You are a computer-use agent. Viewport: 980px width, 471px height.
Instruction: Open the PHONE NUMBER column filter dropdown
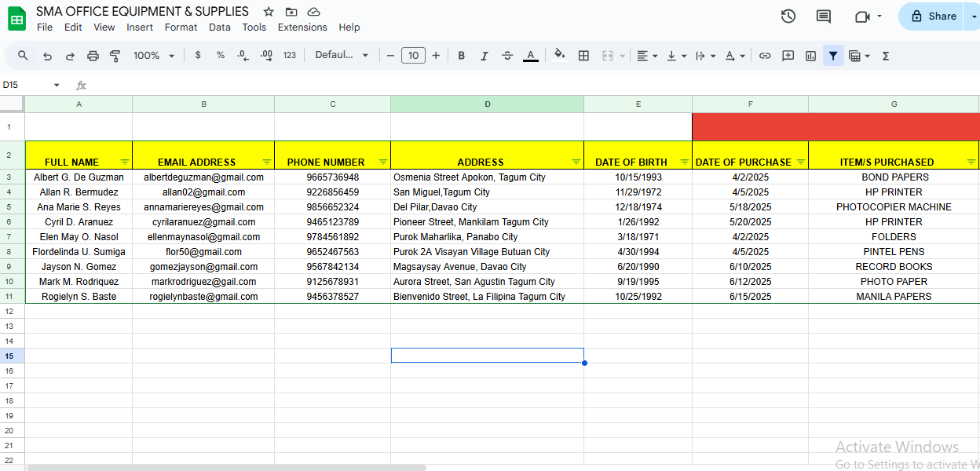pyautogui.click(x=383, y=162)
